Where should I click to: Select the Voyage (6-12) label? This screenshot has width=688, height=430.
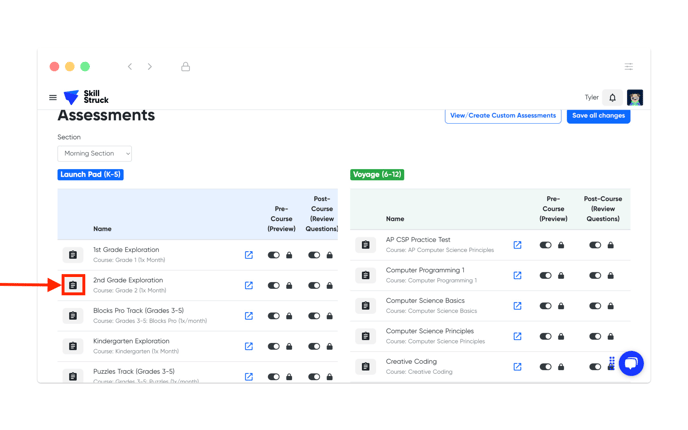pyautogui.click(x=377, y=175)
